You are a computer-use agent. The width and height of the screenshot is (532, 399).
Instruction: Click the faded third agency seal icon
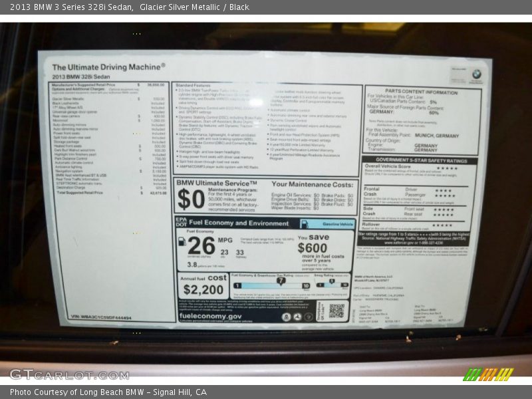(x=308, y=317)
